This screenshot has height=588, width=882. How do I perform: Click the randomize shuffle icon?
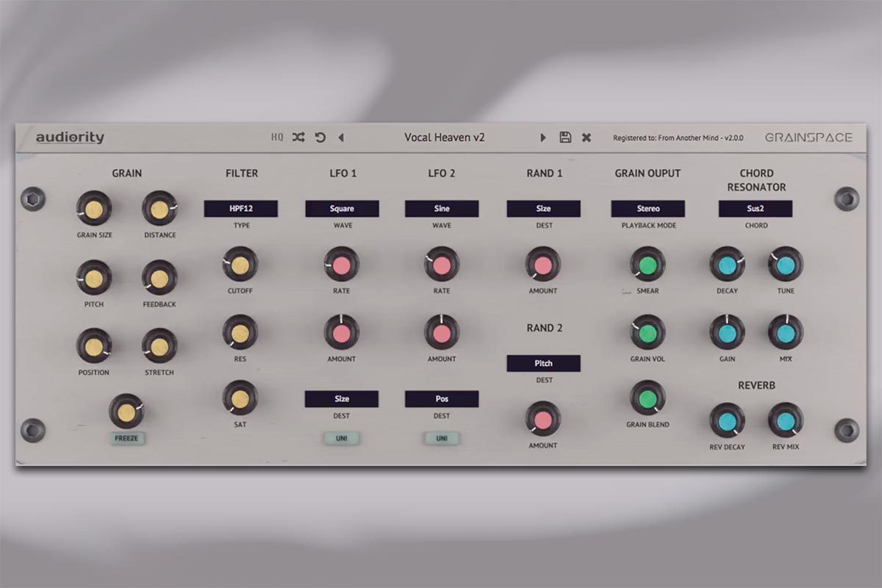click(298, 137)
